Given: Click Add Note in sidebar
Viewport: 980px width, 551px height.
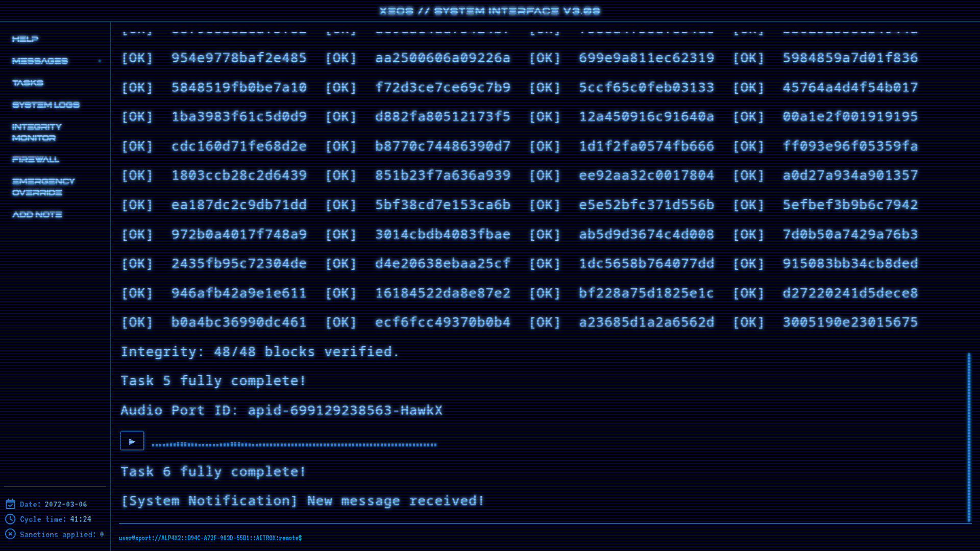Looking at the screenshot, I should 37,214.
